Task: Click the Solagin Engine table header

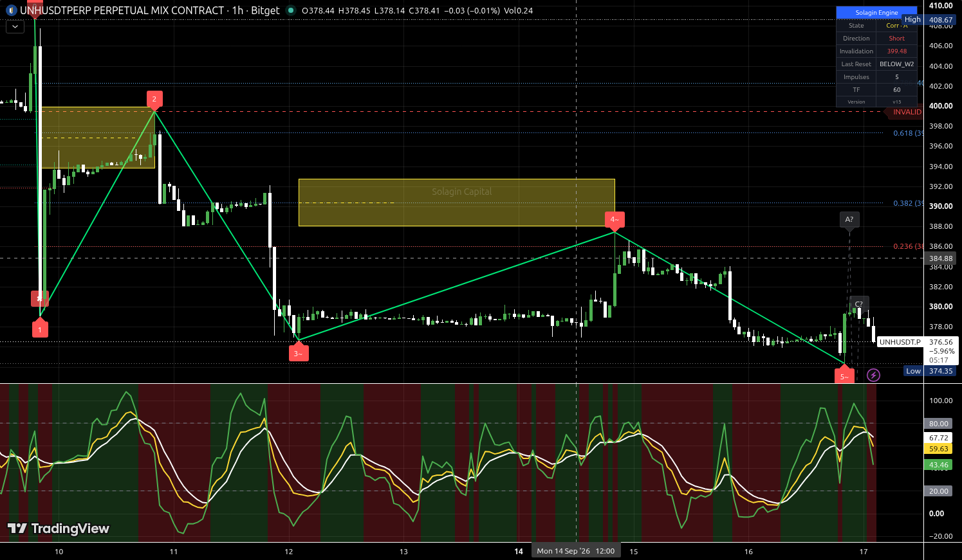Action: (x=876, y=13)
